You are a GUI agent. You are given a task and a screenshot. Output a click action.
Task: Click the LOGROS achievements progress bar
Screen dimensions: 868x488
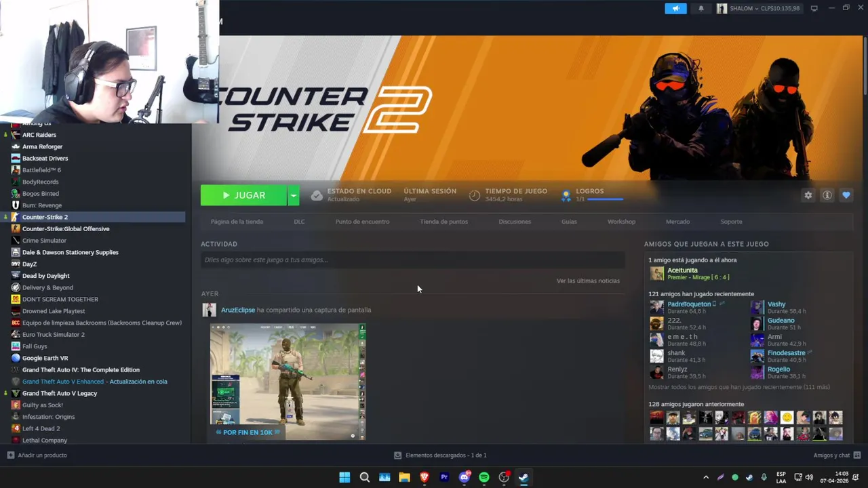605,199
